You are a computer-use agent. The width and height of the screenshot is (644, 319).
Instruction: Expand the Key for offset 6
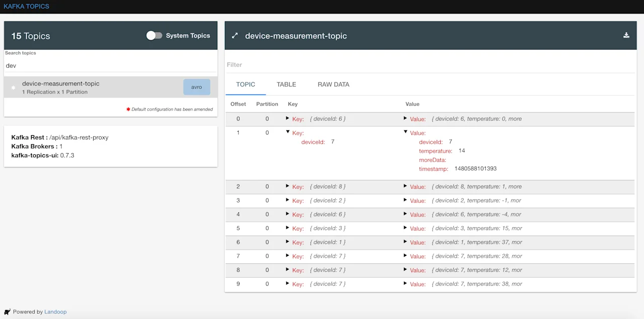point(287,241)
